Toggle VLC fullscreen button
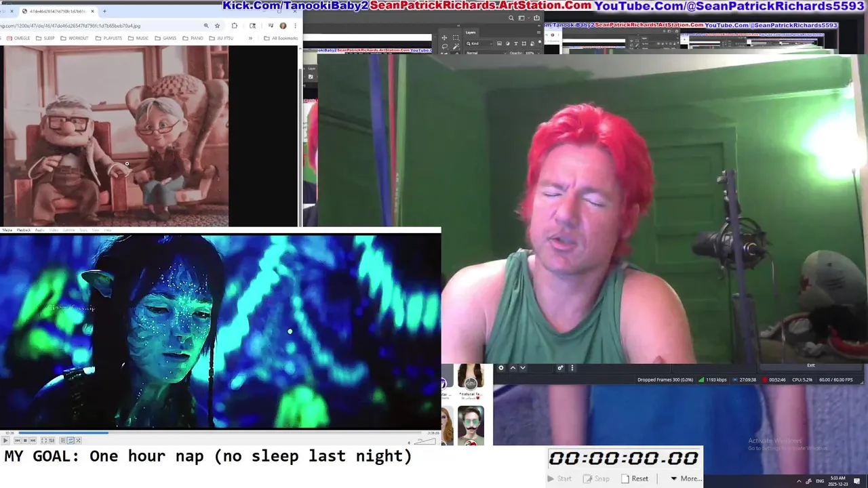 tap(44, 441)
